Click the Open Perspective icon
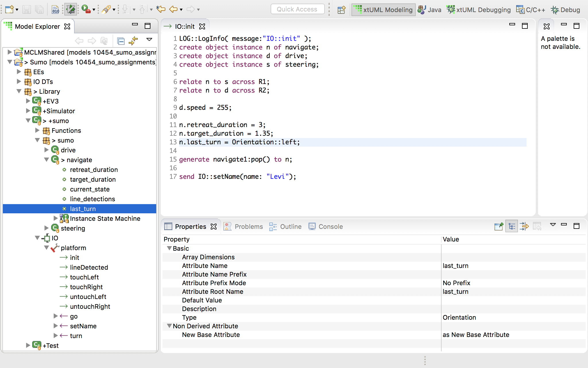 coord(341,10)
